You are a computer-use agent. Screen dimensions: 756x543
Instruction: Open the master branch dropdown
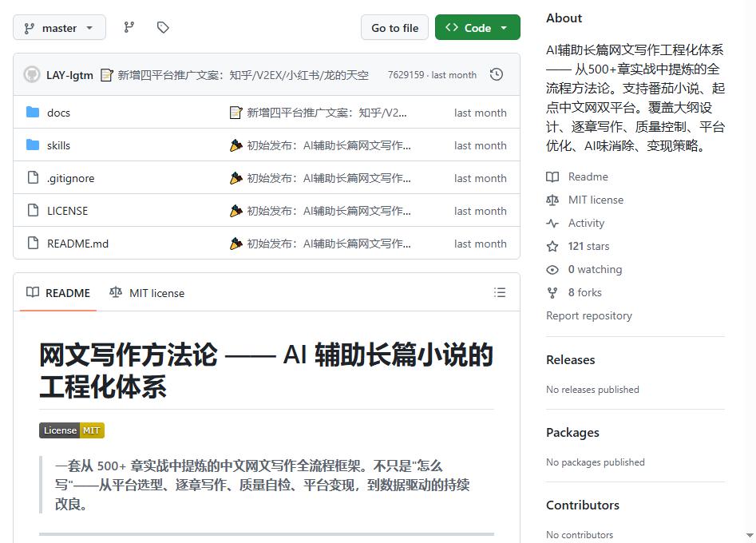(x=59, y=27)
